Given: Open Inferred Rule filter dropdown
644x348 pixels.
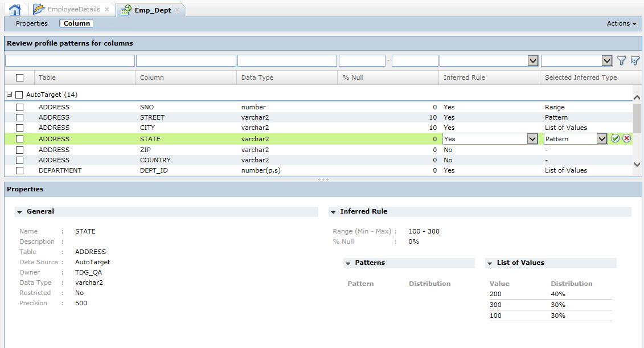Looking at the screenshot, I should (533, 61).
